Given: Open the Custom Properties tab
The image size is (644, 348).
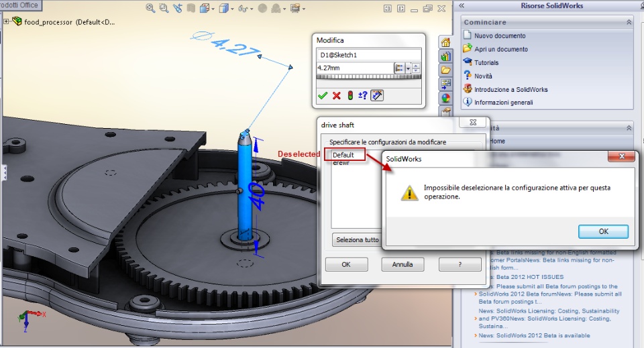Looking at the screenshot, I should point(446,111).
